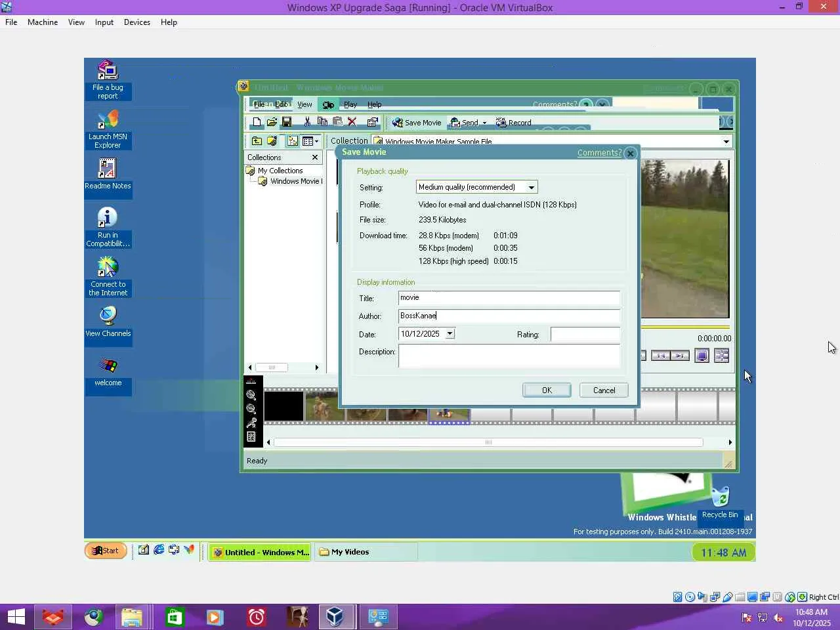Screen dimensions: 840x630
Task: Click the Title field in Save Movie
Action: [509, 298]
